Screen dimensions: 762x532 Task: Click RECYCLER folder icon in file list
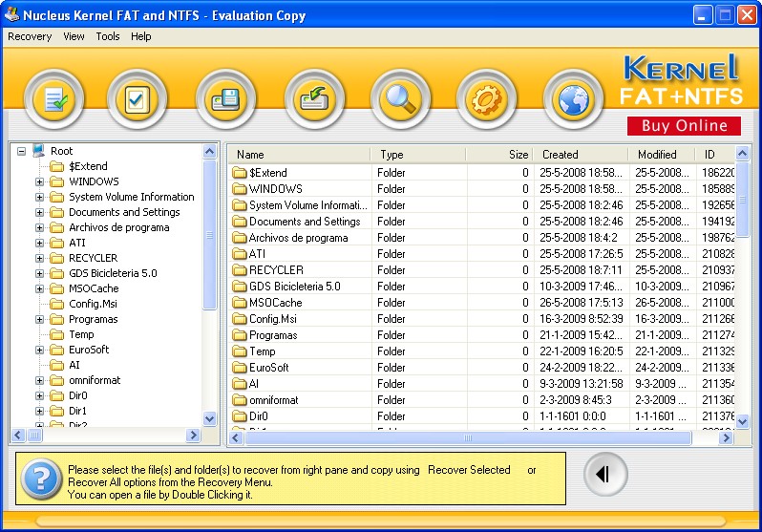(x=239, y=270)
